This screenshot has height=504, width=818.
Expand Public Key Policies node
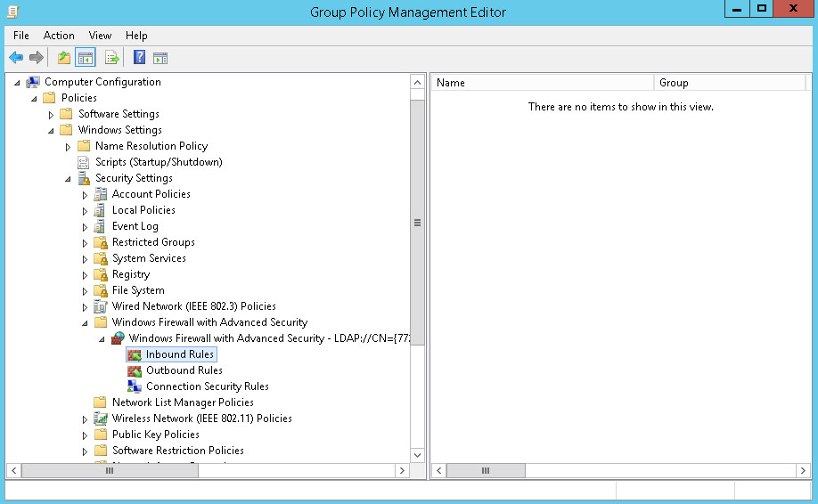point(86,435)
